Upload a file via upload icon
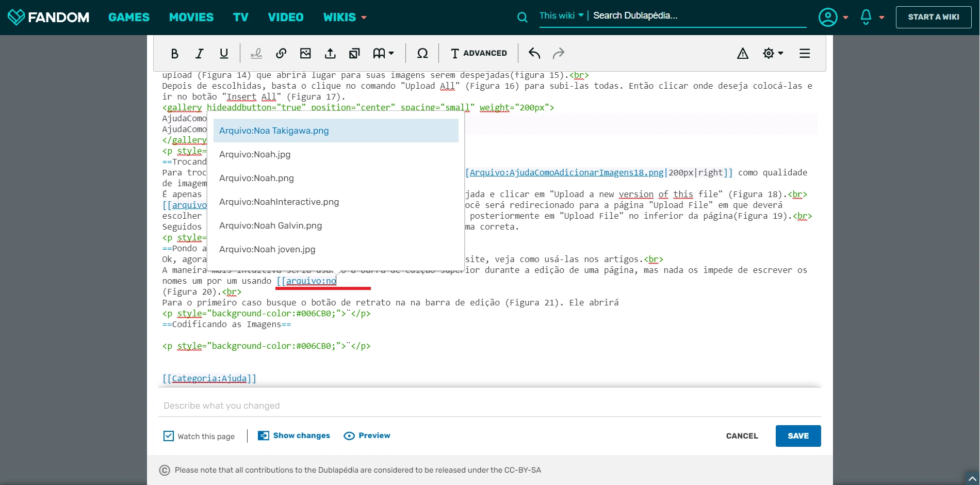Image resolution: width=980 pixels, height=485 pixels. point(330,53)
